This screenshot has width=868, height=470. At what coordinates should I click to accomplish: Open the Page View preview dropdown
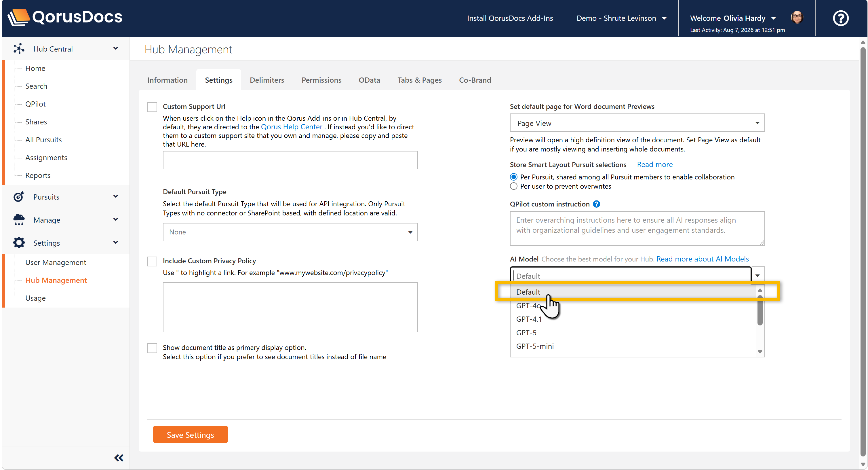click(x=637, y=123)
